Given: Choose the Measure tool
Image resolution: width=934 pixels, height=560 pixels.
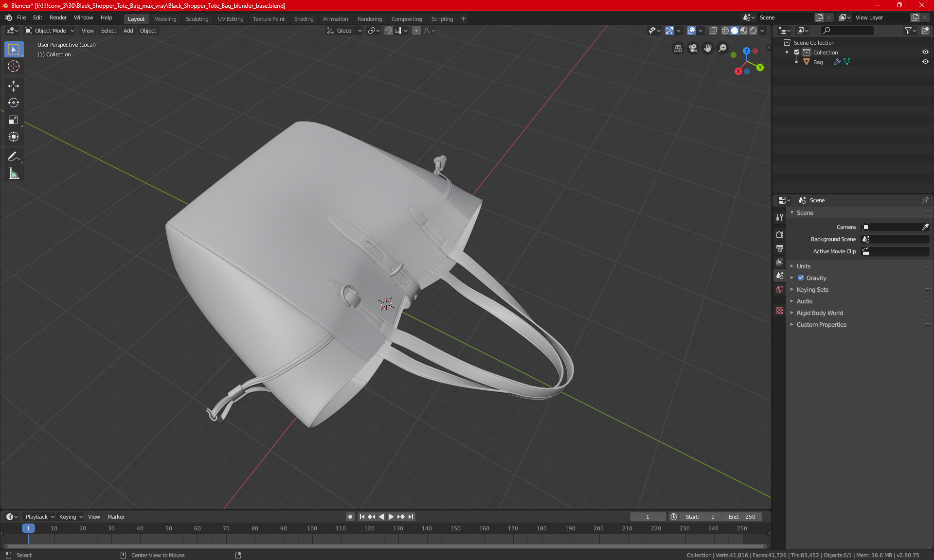Looking at the screenshot, I should tap(14, 174).
